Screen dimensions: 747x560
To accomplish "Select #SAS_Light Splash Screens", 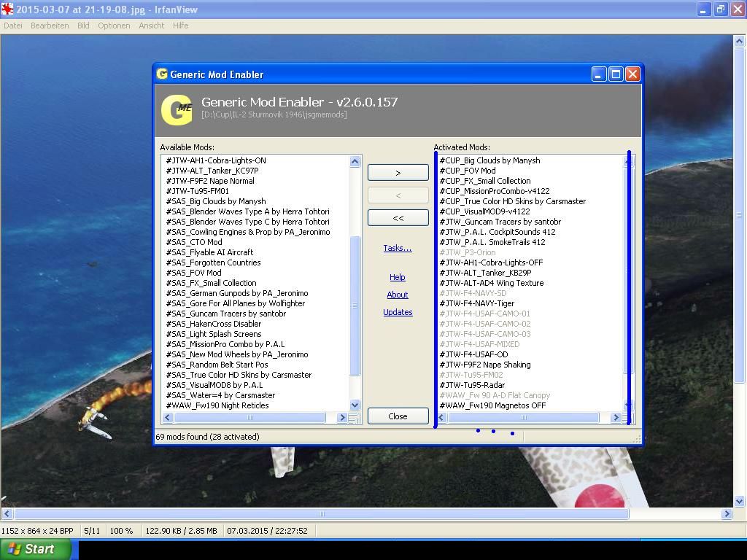I will (214, 334).
